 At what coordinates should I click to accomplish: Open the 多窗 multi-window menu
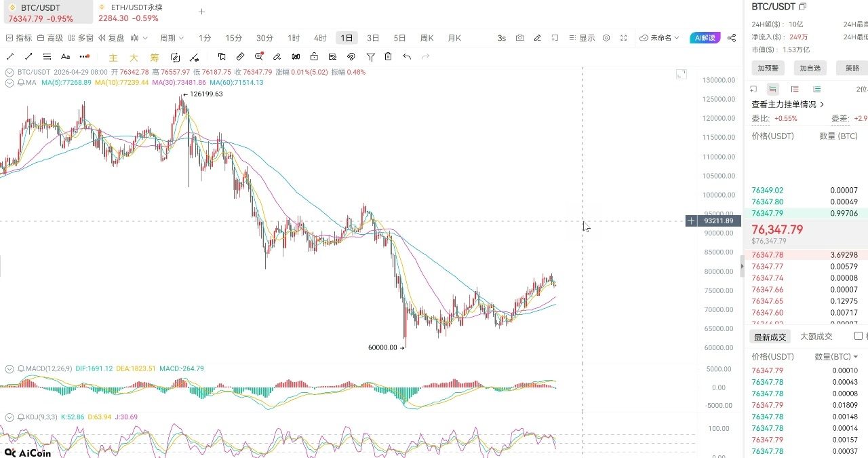(x=81, y=38)
